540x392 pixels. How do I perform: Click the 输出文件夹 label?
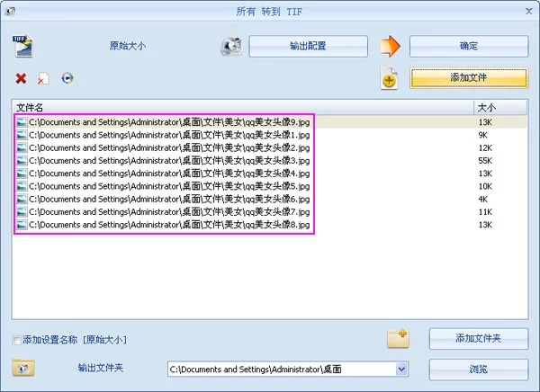[101, 368]
